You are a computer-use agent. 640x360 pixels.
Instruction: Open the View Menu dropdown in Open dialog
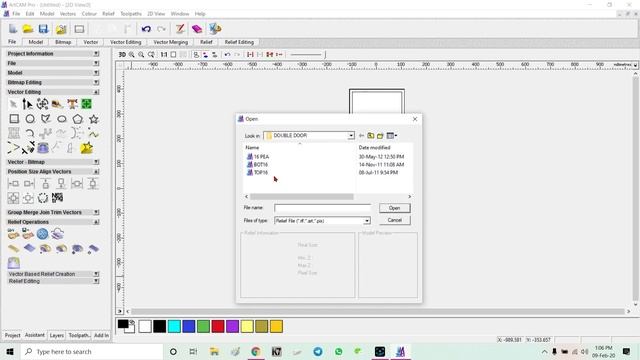pos(392,136)
